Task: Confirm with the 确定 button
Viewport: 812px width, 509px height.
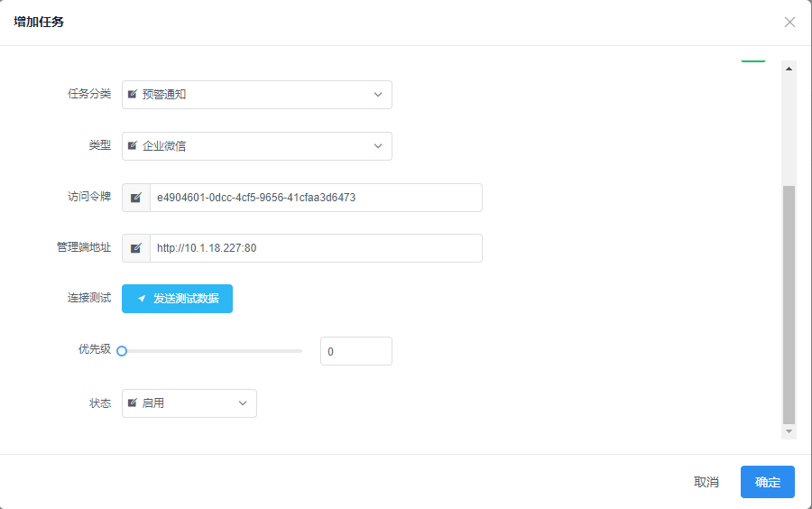Action: 767,482
